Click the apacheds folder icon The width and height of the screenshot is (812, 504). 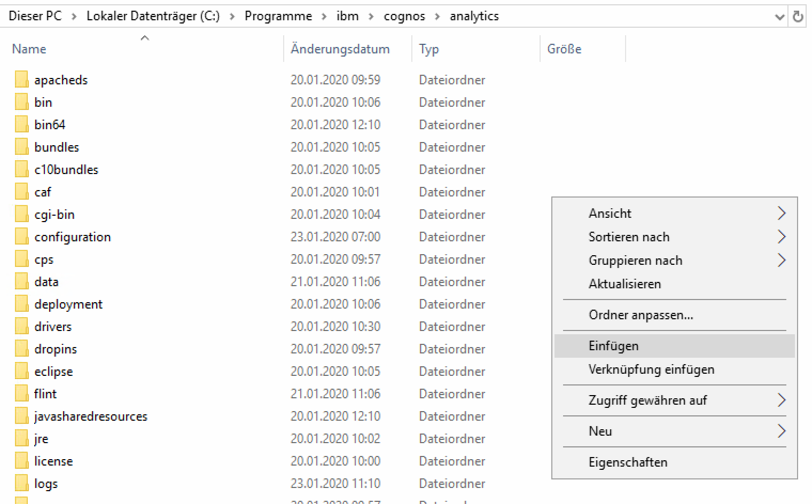21,80
